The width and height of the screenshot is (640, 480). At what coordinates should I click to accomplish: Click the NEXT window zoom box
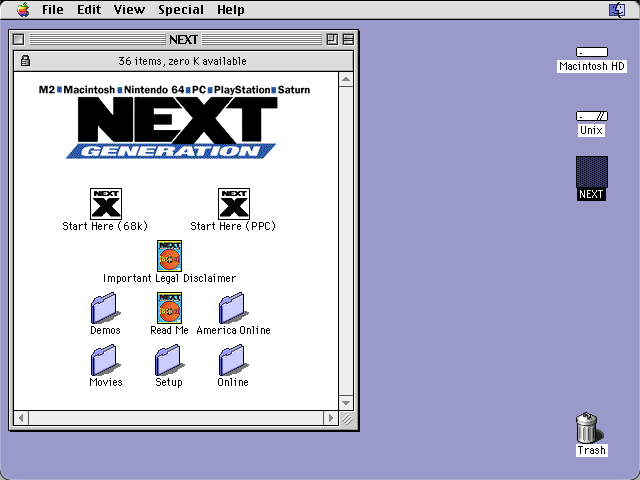(332, 40)
